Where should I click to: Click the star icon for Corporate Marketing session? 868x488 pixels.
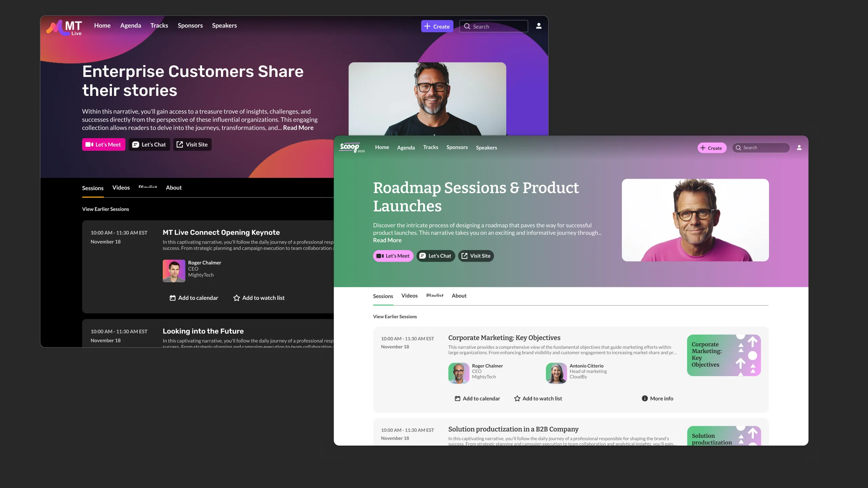[517, 399]
